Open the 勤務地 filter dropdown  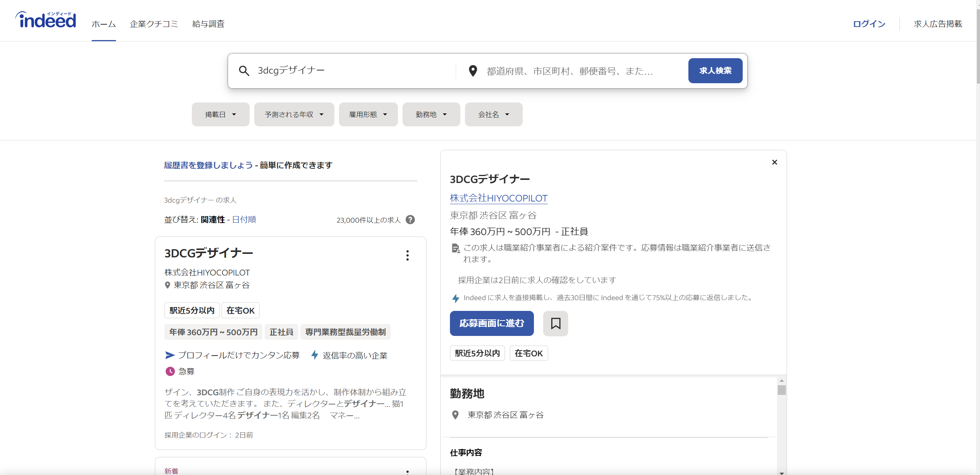(x=431, y=114)
